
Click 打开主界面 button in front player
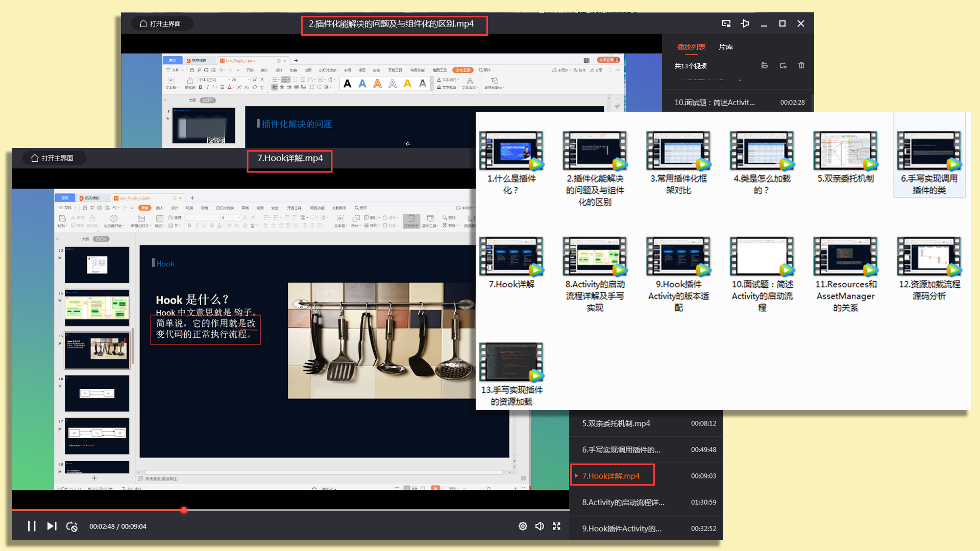pos(53,158)
